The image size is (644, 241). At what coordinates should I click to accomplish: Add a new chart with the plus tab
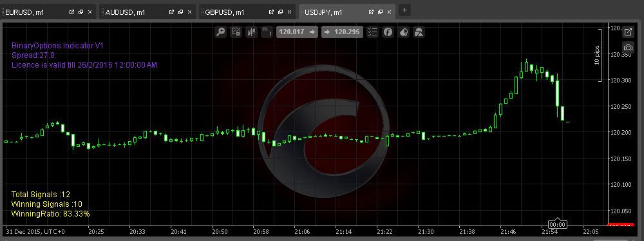(404, 10)
